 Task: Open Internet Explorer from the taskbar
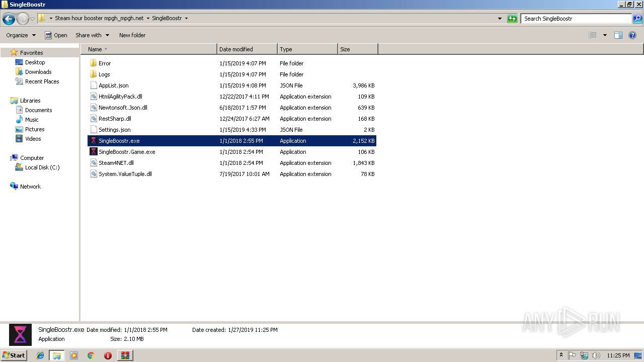40,355
